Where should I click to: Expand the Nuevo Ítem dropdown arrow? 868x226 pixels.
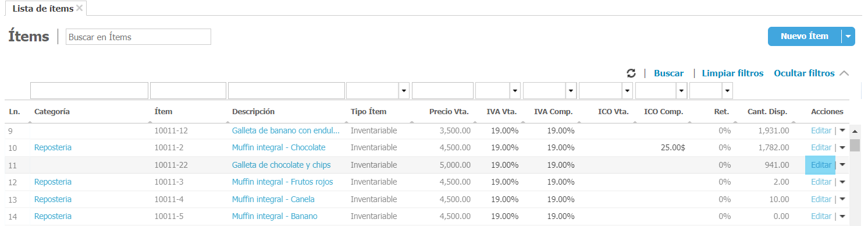click(848, 36)
